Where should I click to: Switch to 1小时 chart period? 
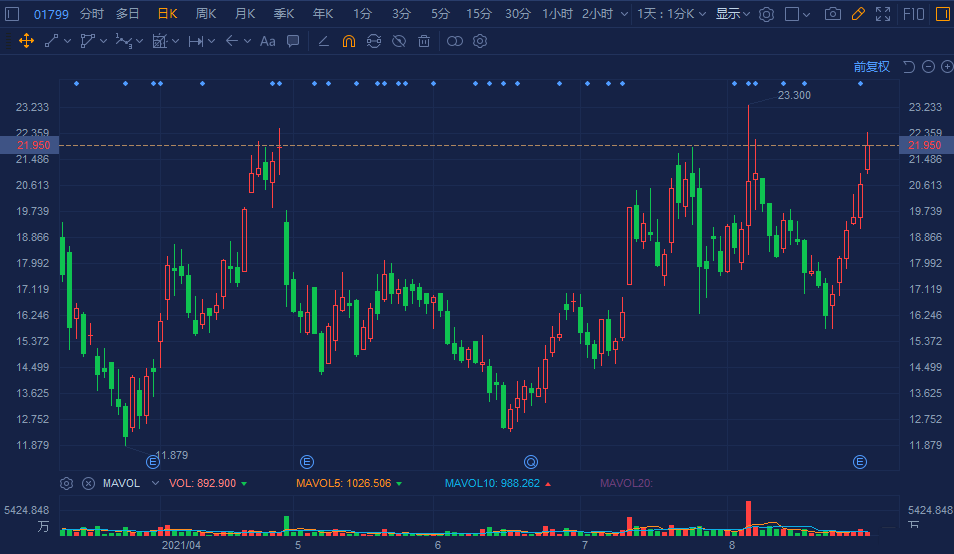coord(557,14)
